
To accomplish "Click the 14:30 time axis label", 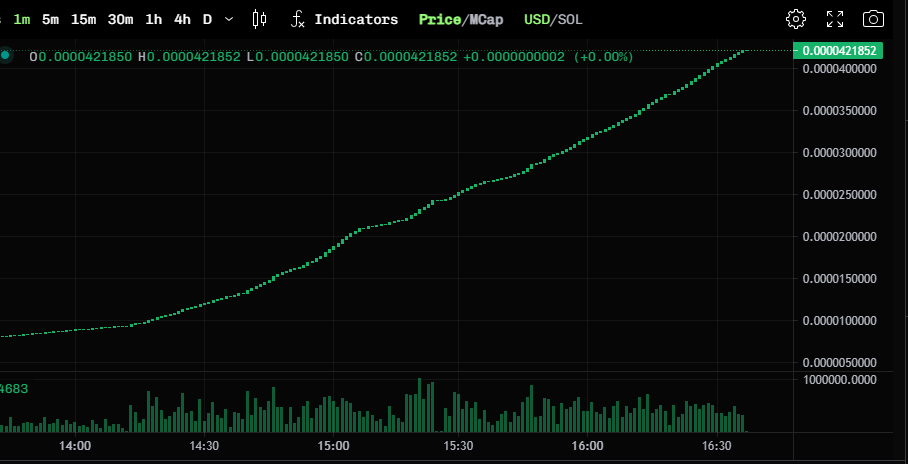I will 204,447.
